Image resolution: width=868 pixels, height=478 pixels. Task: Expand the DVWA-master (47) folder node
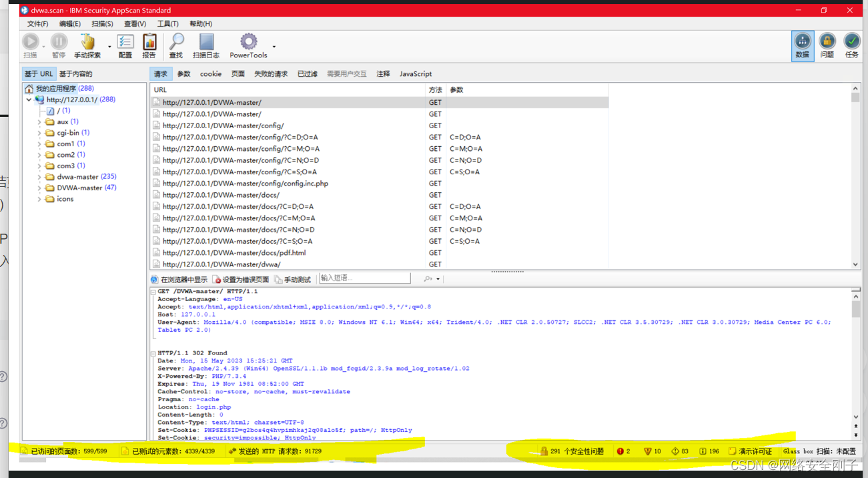[39, 188]
